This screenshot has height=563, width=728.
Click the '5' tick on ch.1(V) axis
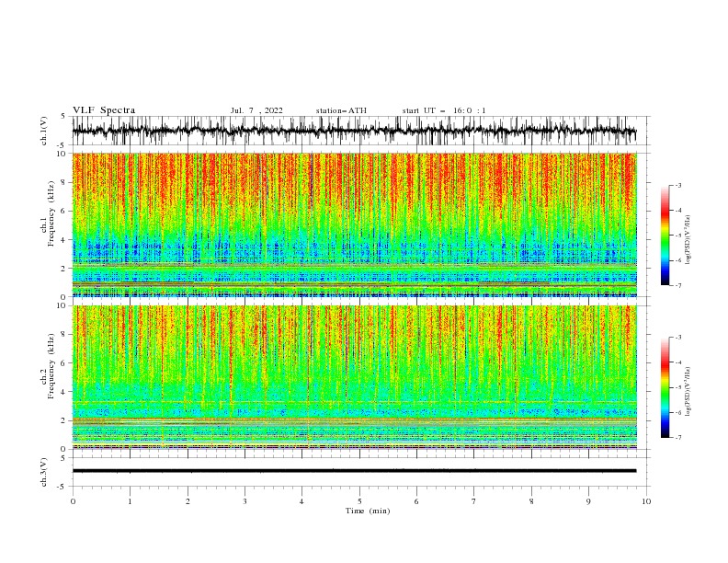pos(63,117)
